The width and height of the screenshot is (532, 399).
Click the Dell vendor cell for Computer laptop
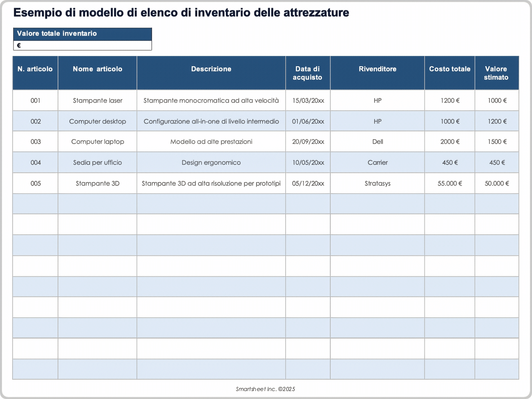(x=377, y=142)
